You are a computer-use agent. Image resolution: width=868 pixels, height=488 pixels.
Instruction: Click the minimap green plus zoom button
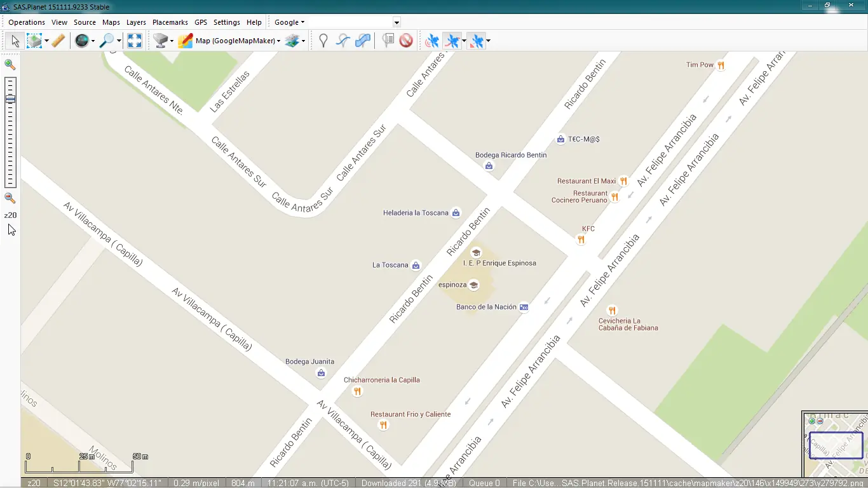(811, 421)
